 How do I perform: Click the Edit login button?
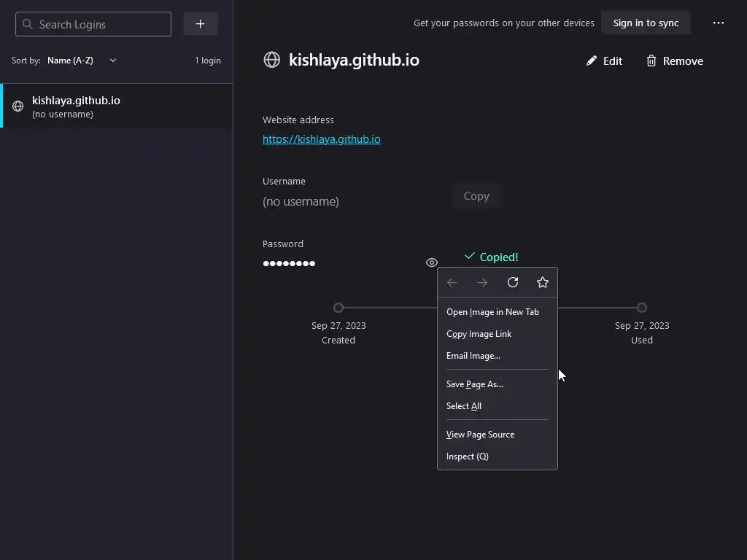[605, 61]
